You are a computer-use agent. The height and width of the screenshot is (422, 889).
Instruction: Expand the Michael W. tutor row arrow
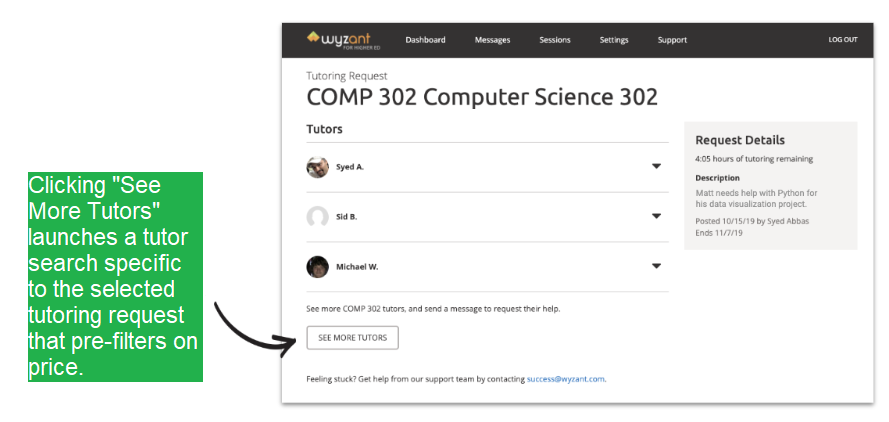pos(656,266)
